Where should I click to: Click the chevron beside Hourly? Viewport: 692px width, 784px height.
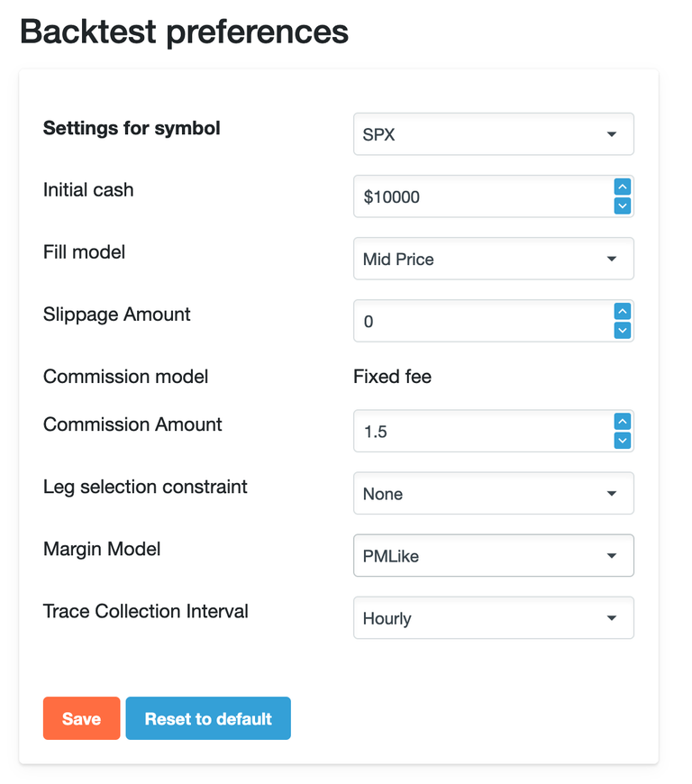tap(612, 617)
